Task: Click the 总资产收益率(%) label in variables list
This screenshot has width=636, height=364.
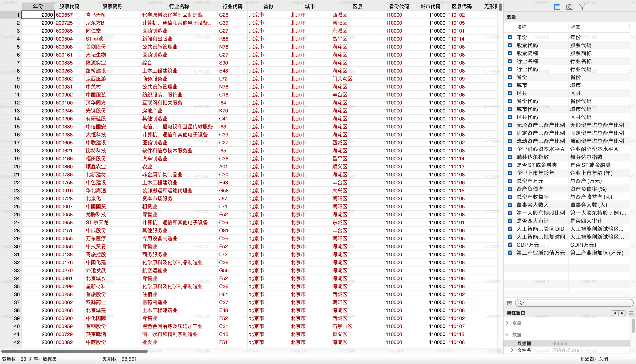Action: pyautogui.click(x=591, y=197)
